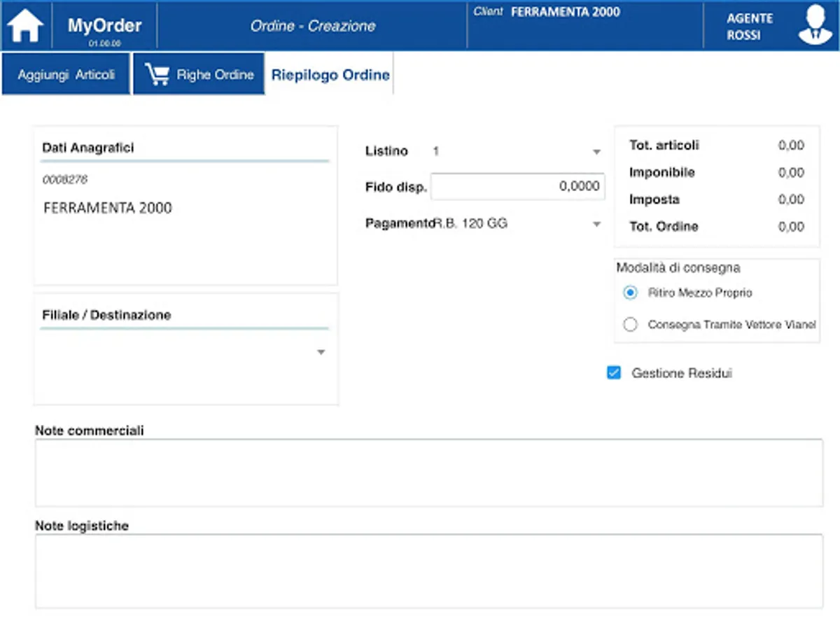840x630 pixels.
Task: Select Ritiro Mezzo Proprio delivery option
Action: (630, 293)
